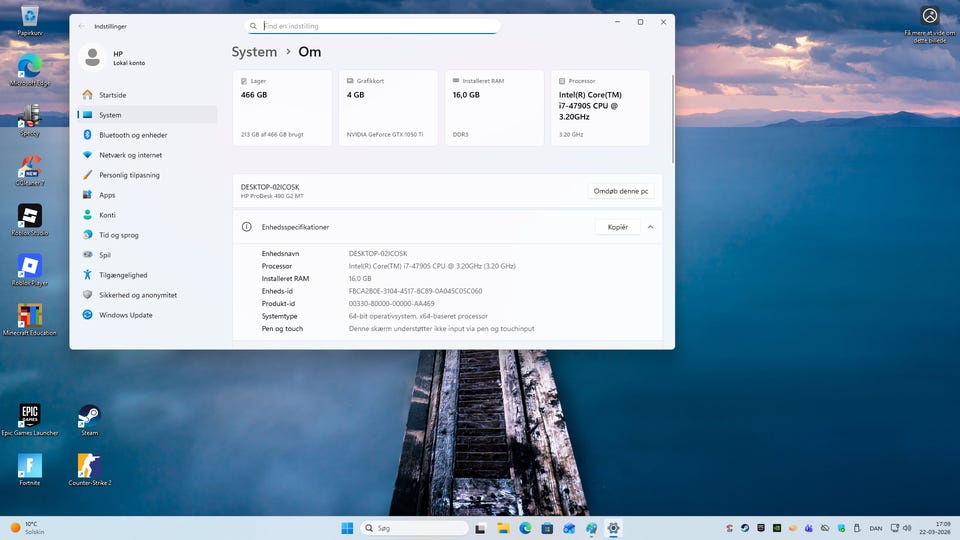The width and height of the screenshot is (960, 540).
Task: Select Netværk og internet in sidebar
Action: 130,155
